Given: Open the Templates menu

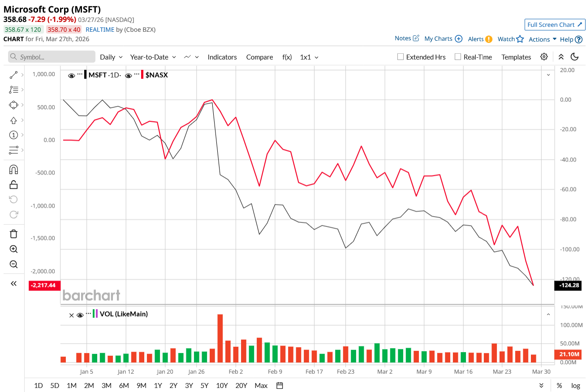Looking at the screenshot, I should pyautogui.click(x=516, y=57).
